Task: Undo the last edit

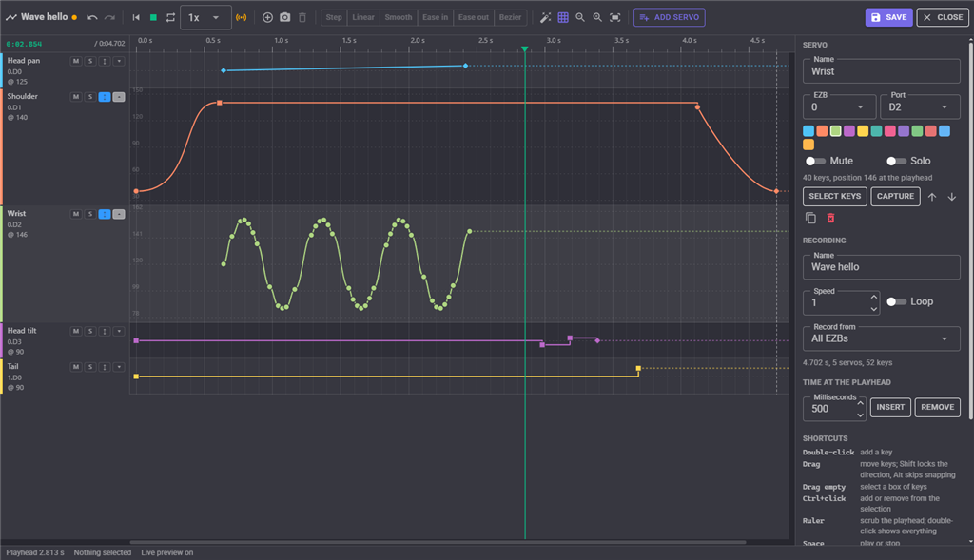Action: click(x=92, y=17)
